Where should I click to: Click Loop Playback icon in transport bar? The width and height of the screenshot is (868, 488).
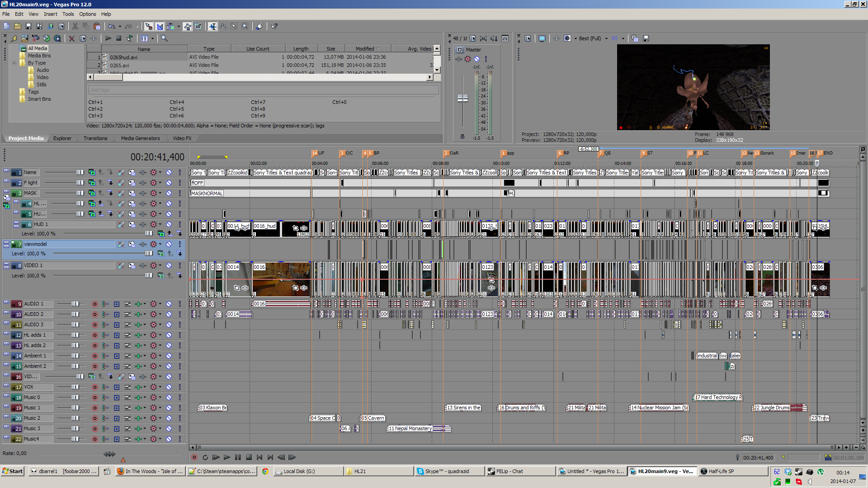point(205,458)
